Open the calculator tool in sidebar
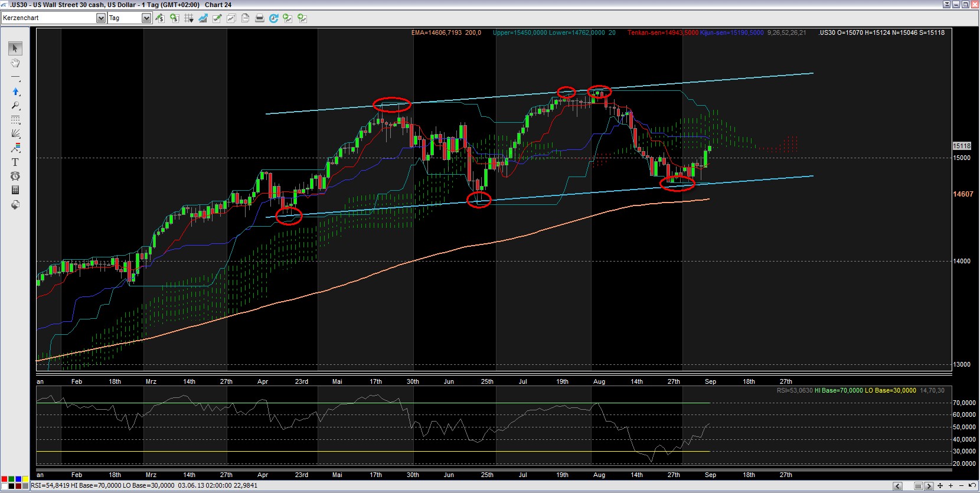This screenshot has height=493, width=980. click(x=15, y=190)
